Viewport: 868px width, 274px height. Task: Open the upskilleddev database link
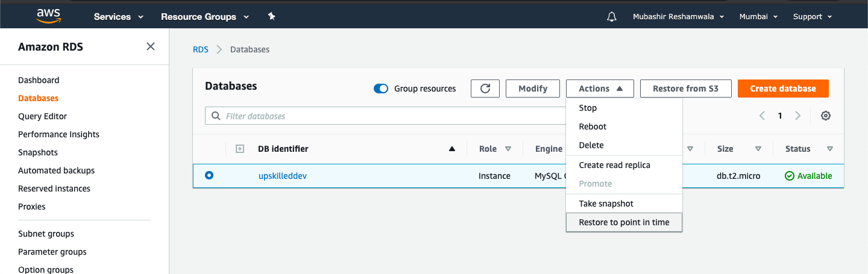[283, 176]
